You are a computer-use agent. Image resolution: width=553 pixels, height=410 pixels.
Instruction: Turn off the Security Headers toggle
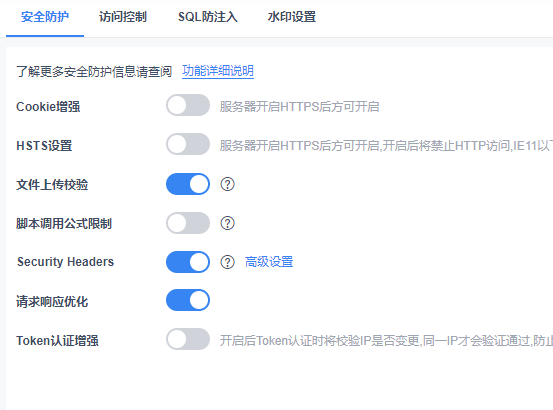(x=188, y=262)
